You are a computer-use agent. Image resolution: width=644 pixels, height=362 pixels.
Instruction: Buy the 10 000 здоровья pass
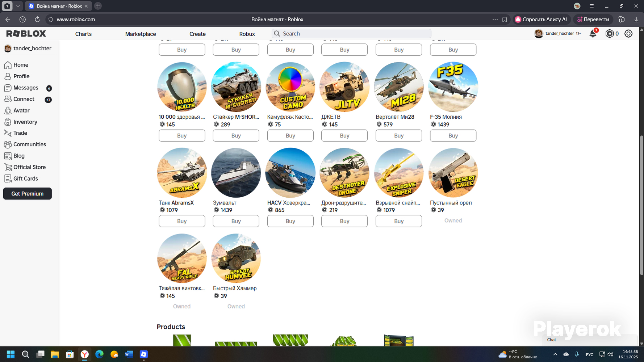click(x=182, y=135)
